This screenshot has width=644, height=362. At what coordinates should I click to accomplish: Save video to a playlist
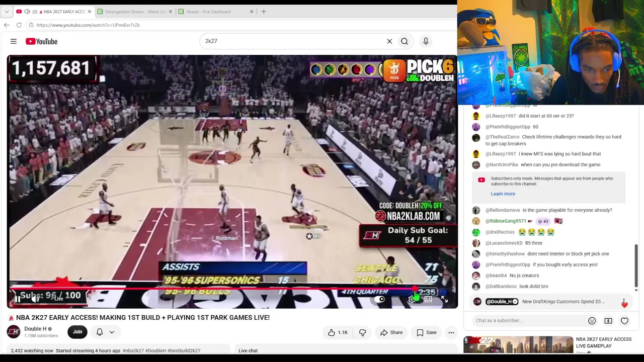point(426,332)
